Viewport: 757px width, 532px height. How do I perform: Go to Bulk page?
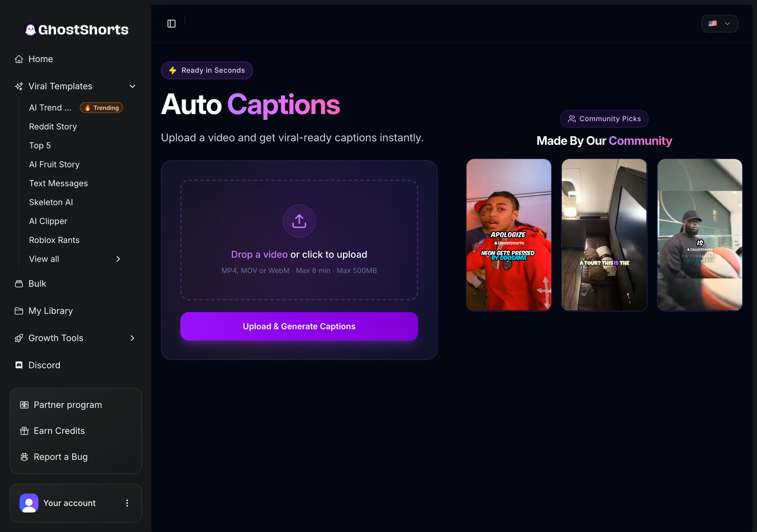76,284
